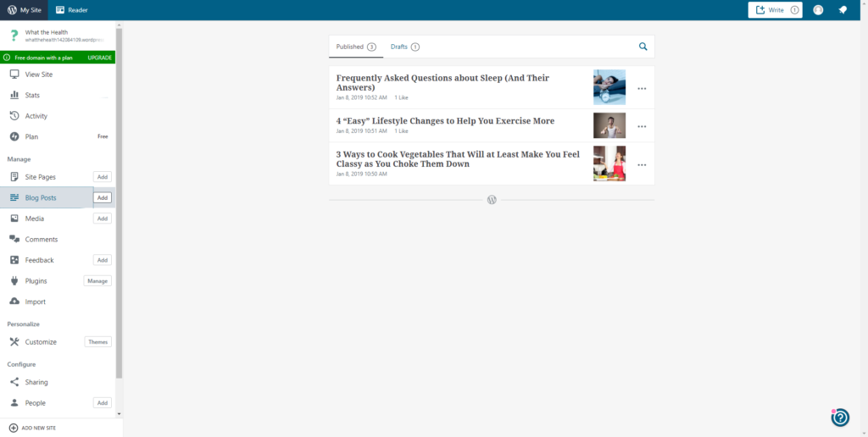Open the Frequently Asked Questions about Sleep post
Image resolution: width=868 pixels, height=437 pixels.
442,82
